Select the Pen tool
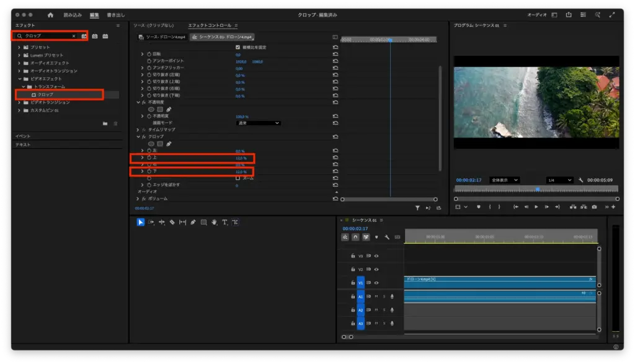The image size is (635, 364). 193,222
